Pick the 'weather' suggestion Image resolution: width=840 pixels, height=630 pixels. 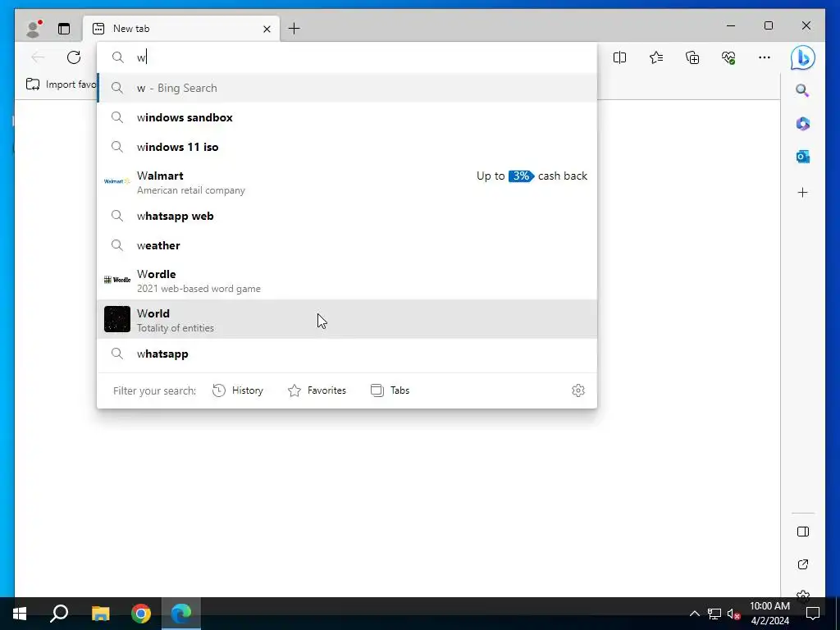pos(347,245)
